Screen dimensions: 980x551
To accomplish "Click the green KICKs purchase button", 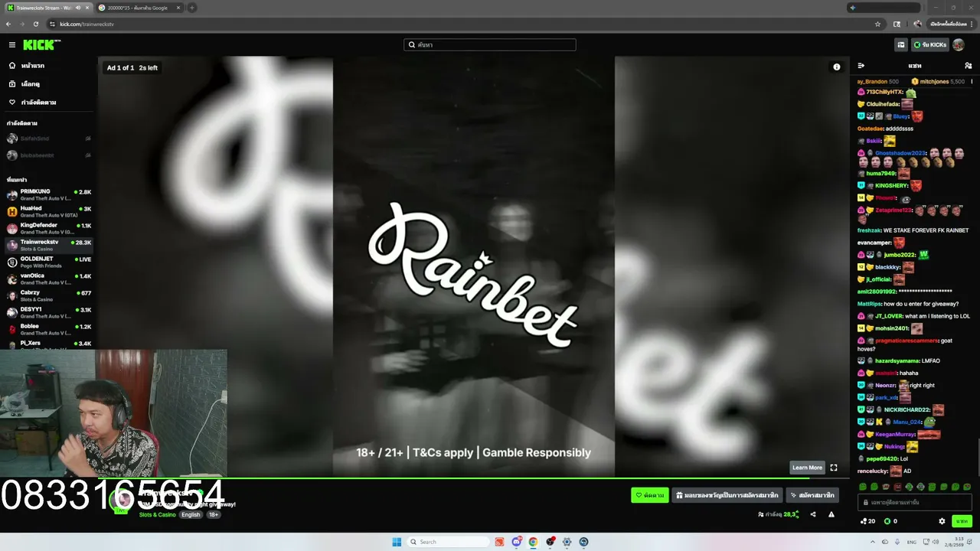I will 930,45.
